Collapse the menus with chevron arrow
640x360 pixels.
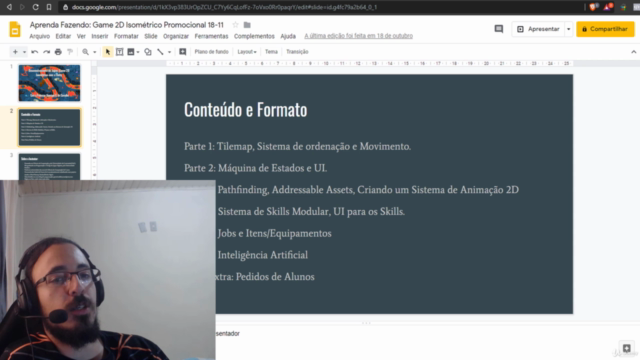tap(633, 52)
